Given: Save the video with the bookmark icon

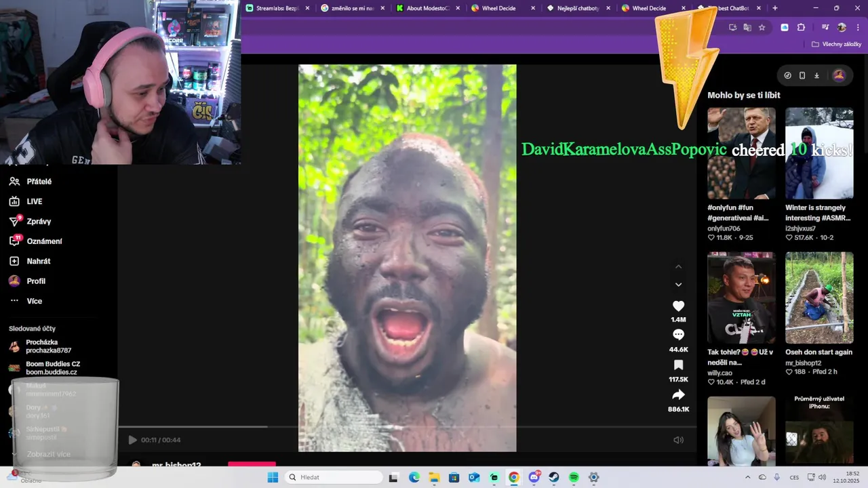Looking at the screenshot, I should coord(678,365).
